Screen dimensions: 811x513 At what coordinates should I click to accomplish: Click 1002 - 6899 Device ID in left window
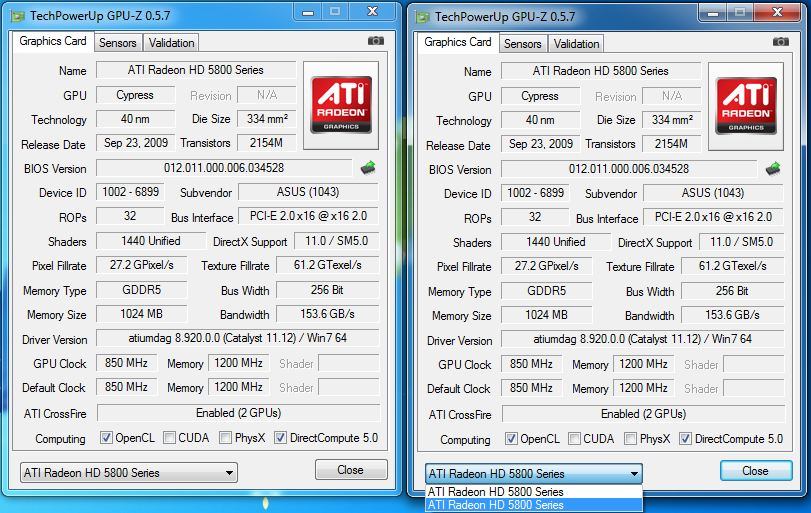coord(130,192)
